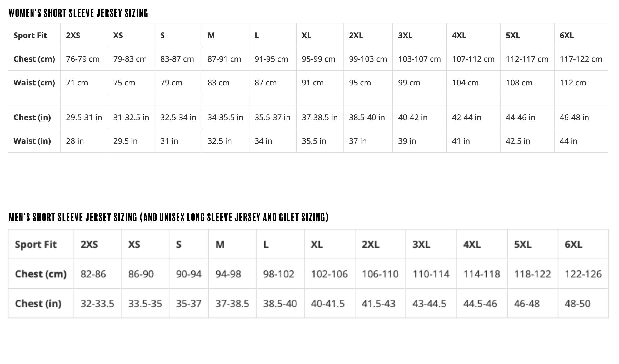Image resolution: width=619 pixels, height=364 pixels.
Task: Select the 29.5-31 in chest cell
Action: tap(84, 117)
